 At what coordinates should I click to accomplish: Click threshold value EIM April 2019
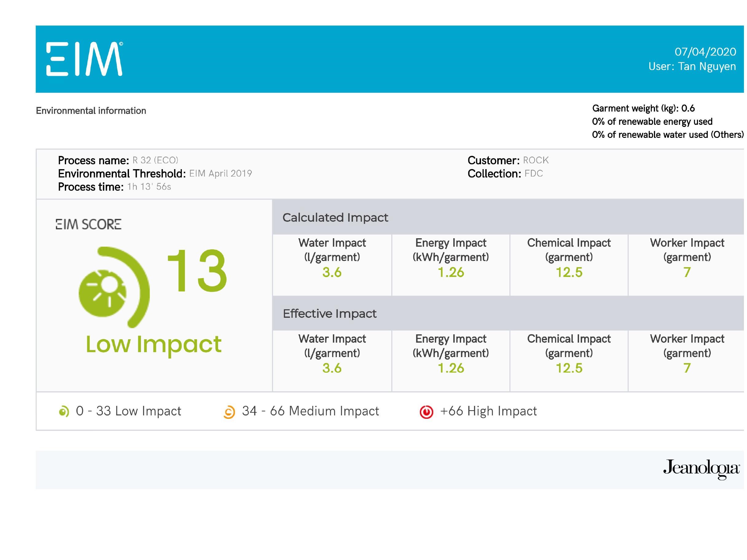(221, 173)
